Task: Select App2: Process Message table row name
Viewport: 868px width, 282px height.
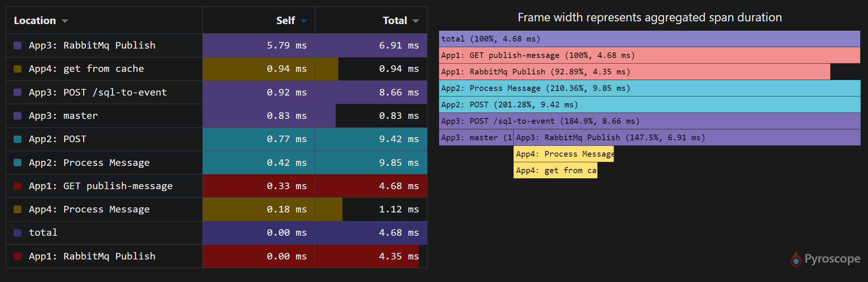Action: 89,163
